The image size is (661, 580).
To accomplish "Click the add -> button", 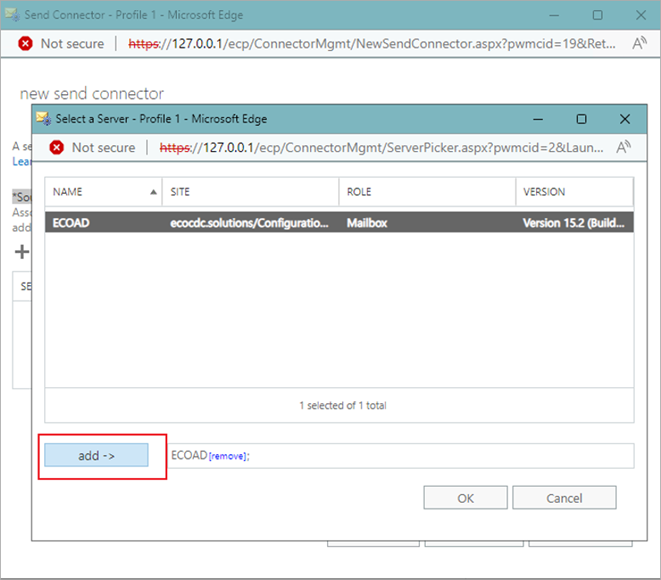I will point(96,455).
